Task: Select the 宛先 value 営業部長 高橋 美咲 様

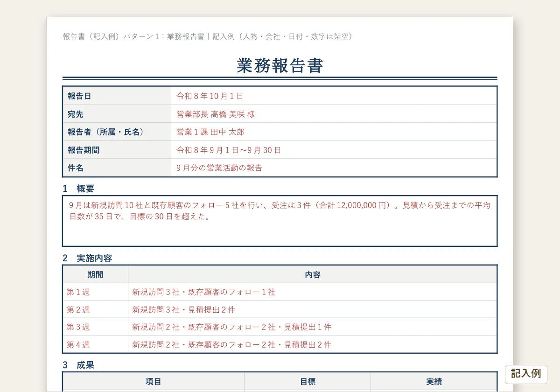Action: (216, 114)
